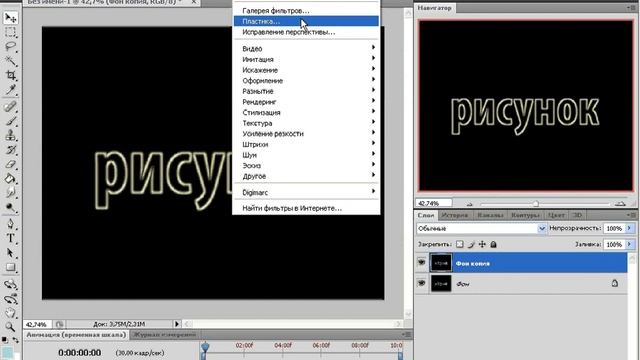
Task: Open the Оформление submenu
Action: point(306,80)
